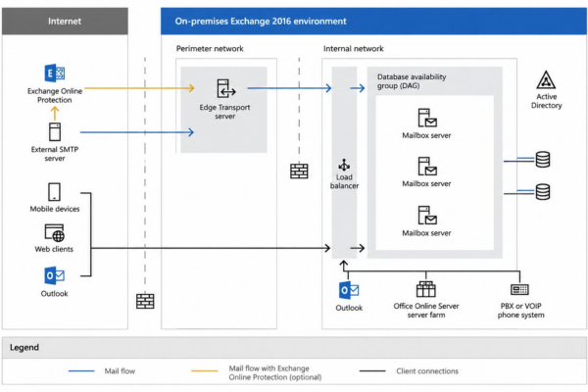Screen dimensions: 588x392
Task: Click the Legend heading
Action: 24,347
